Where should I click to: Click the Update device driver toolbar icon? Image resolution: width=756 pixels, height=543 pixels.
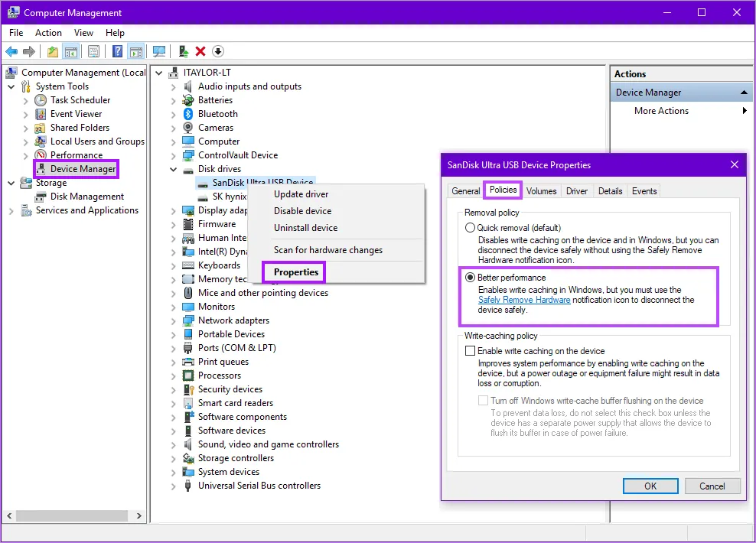click(x=183, y=51)
